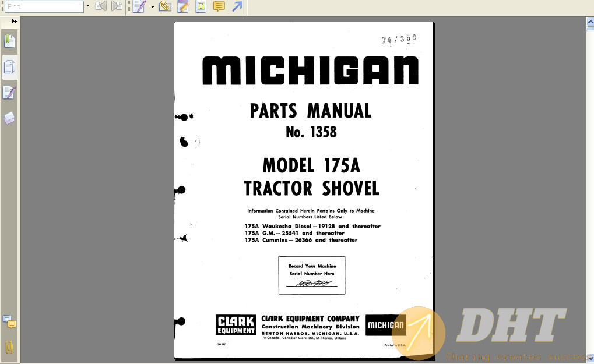Image resolution: width=594 pixels, height=364 pixels.
Task: Click the 'TRACTOR SHOVEL' title text
Action: tap(311, 188)
